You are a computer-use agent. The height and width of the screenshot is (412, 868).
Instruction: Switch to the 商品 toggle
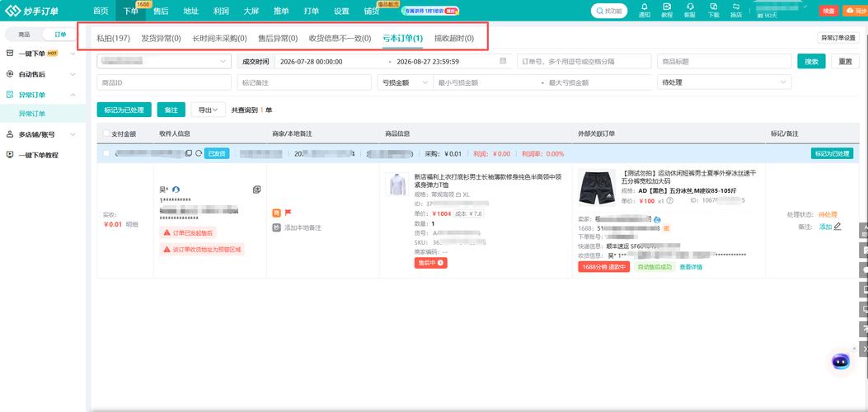(24, 35)
